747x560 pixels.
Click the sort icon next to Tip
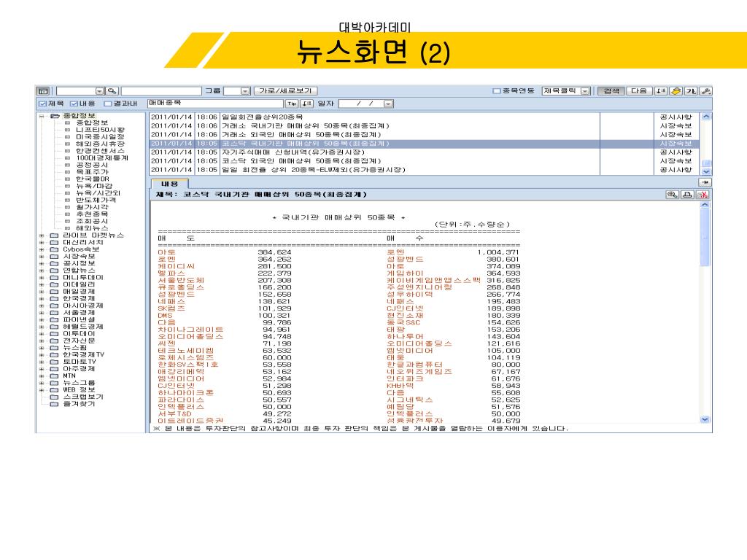tap(307, 104)
